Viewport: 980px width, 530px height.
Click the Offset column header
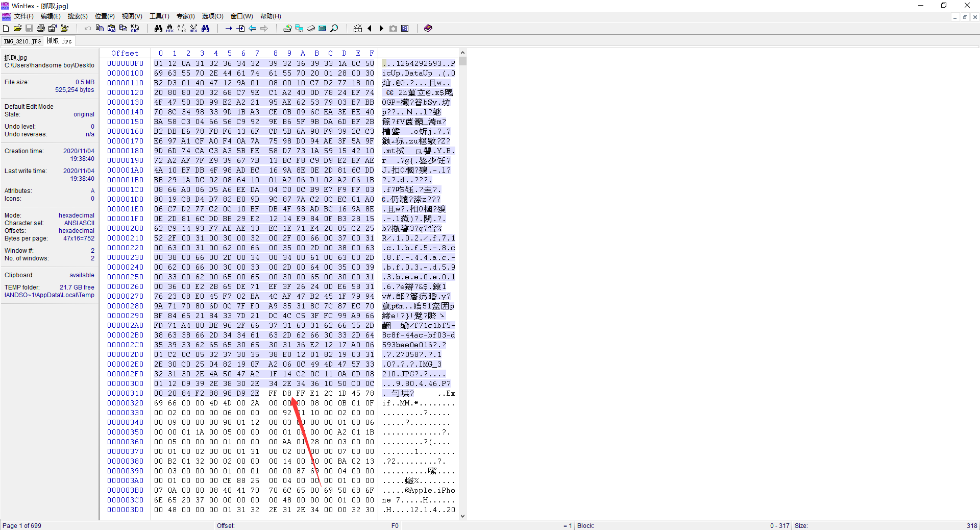click(125, 53)
